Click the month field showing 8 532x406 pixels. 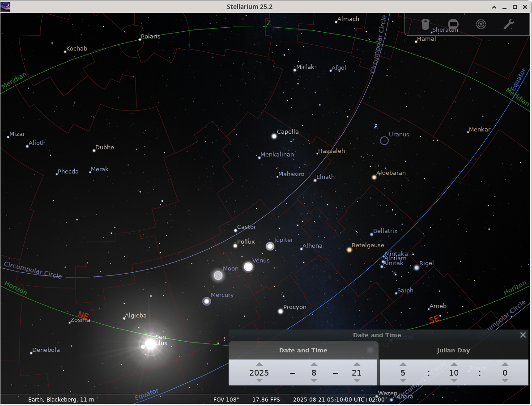(314, 373)
